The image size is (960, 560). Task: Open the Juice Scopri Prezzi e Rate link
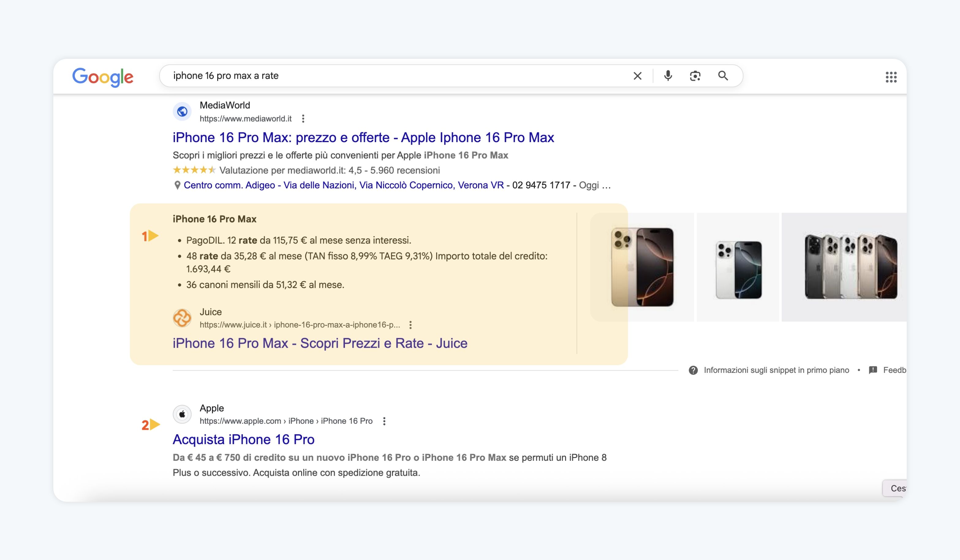click(320, 343)
